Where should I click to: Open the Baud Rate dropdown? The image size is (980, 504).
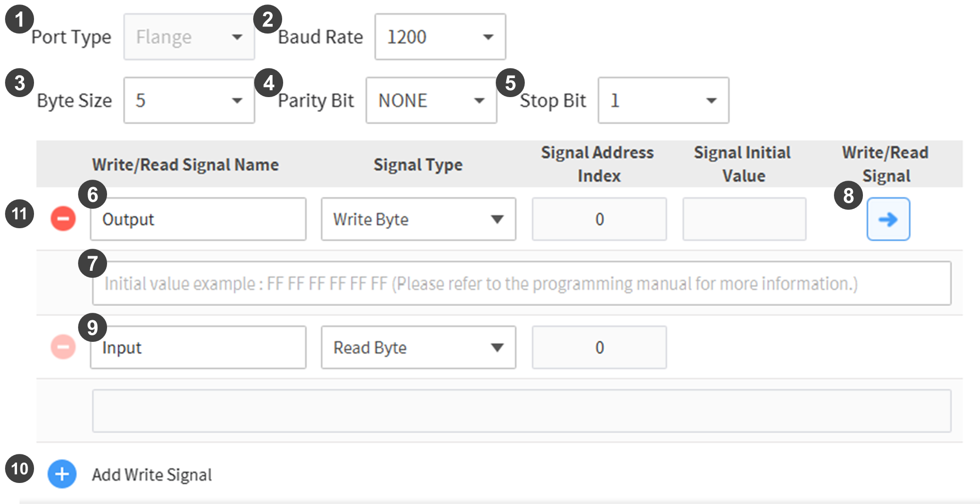pyautogui.click(x=439, y=37)
